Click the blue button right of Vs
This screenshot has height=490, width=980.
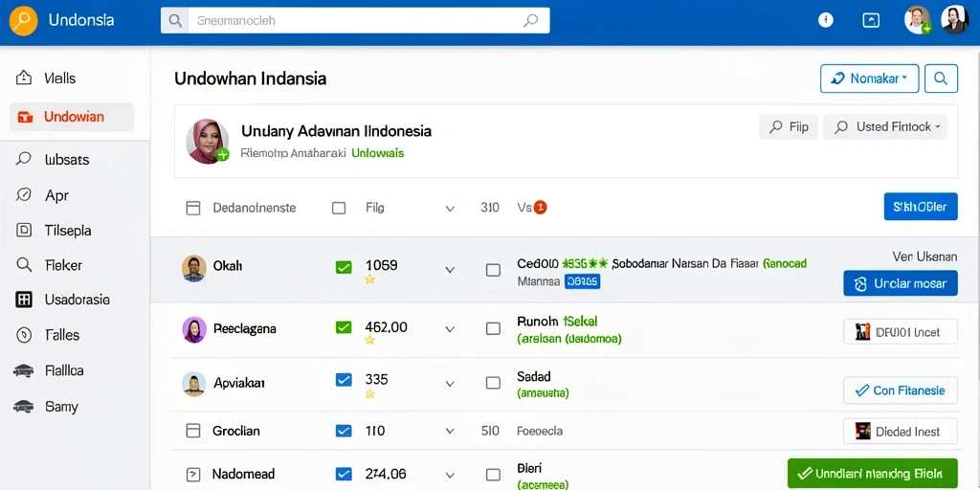[921, 207]
